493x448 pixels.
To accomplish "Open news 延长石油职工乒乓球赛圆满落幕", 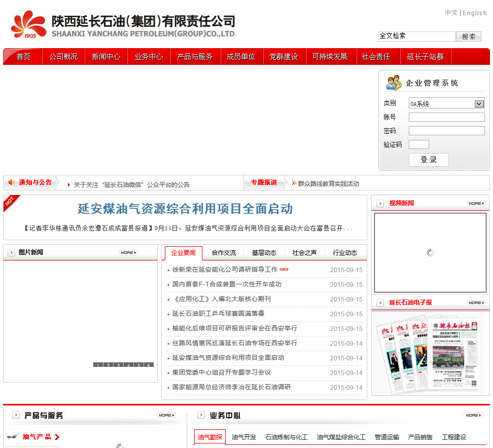I will click(218, 314).
